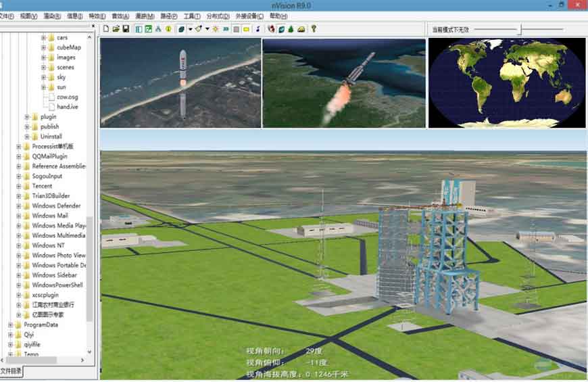Click the red mouse-shaped toolbar icon
The height and width of the screenshot is (382, 588).
coord(271,29)
